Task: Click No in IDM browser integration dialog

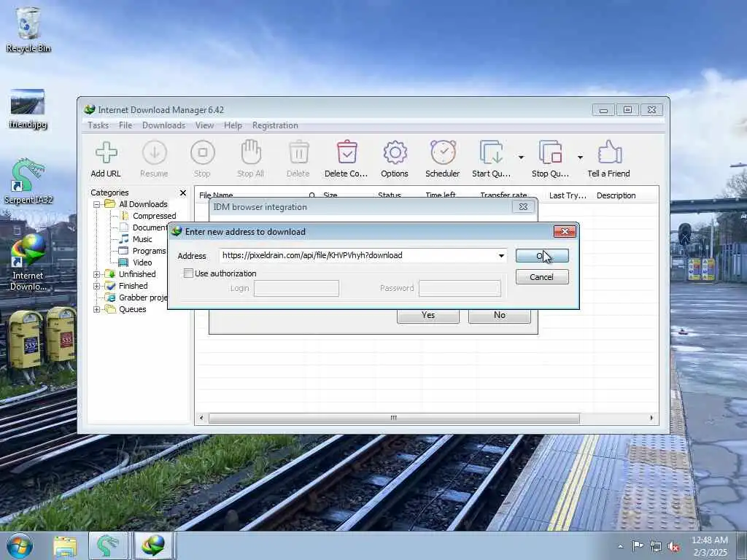Action: pos(499,315)
